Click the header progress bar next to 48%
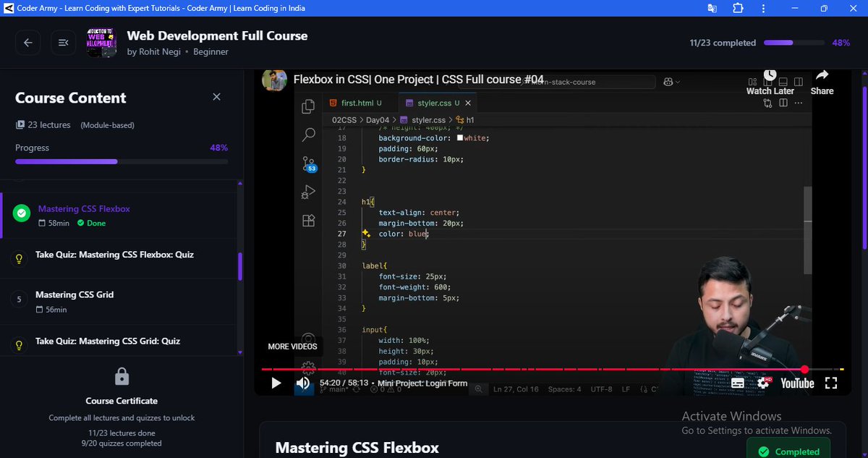The width and height of the screenshot is (868, 458). [793, 43]
